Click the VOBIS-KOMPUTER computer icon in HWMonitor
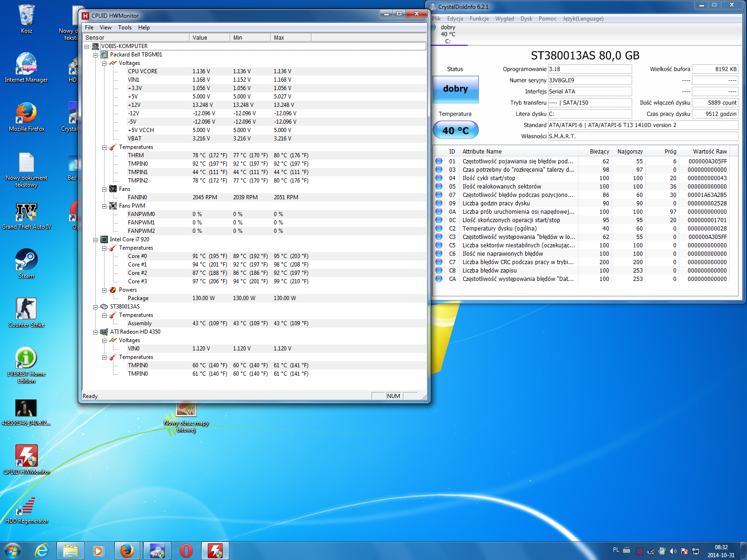 pos(96,46)
